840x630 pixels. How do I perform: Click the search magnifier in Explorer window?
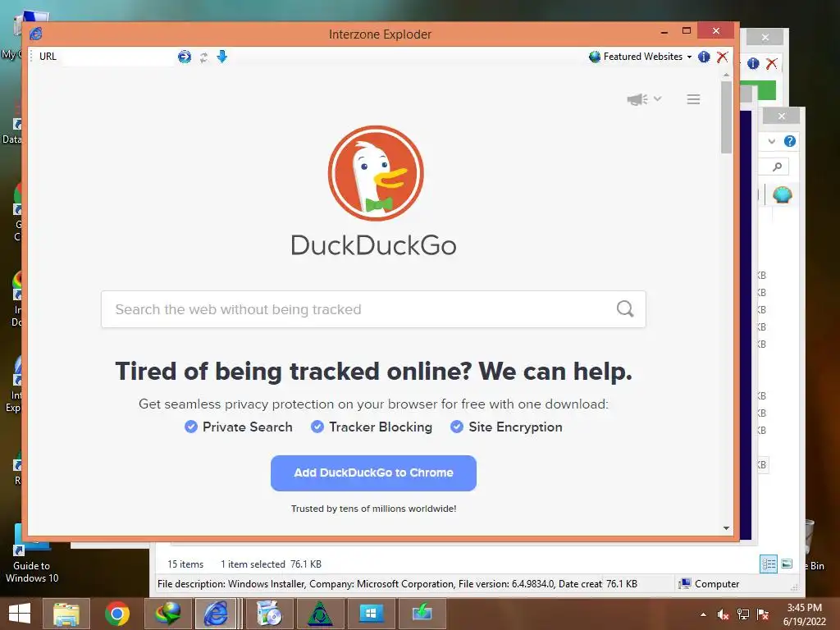[778, 167]
